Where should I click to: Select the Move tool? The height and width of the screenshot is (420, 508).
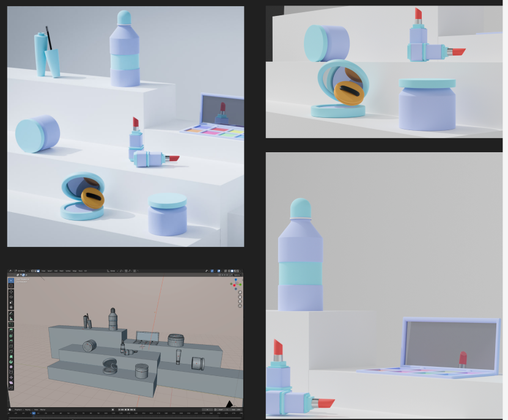(x=10, y=292)
